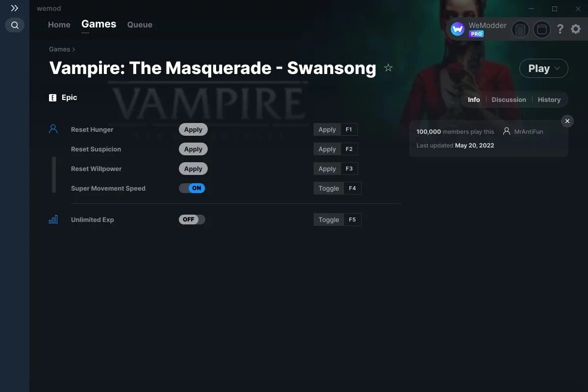Dismiss the info panel with X button

(x=567, y=121)
